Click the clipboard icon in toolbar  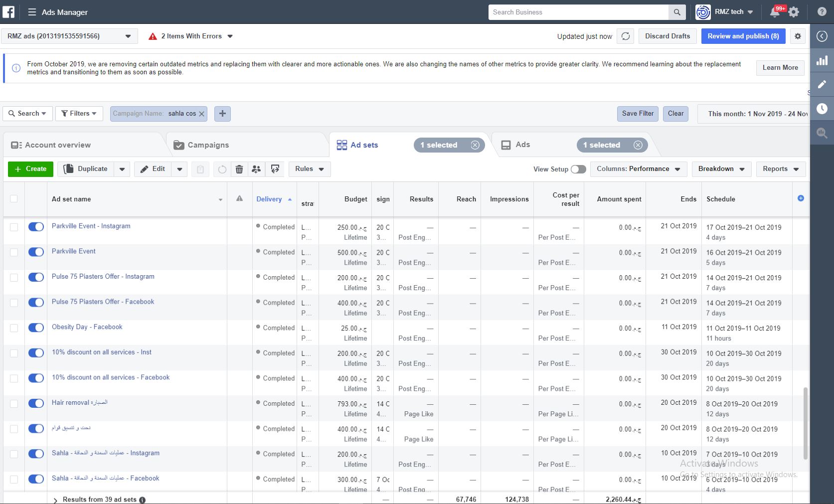(x=200, y=169)
